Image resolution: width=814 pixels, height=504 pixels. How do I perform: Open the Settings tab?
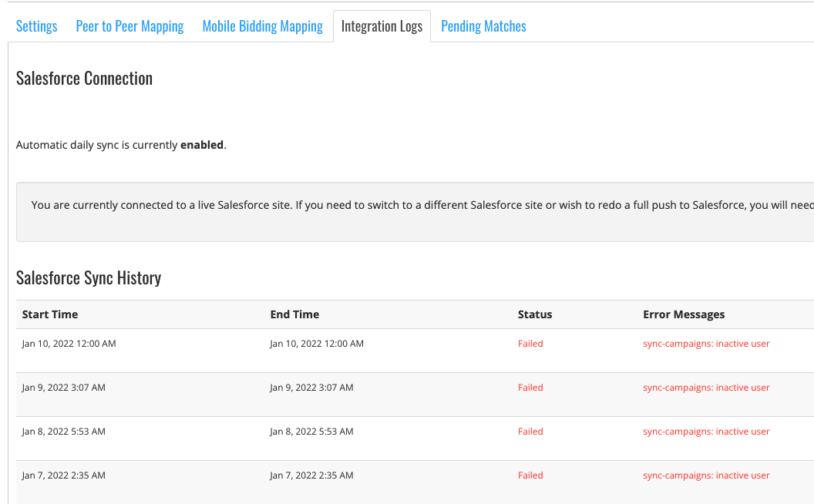point(36,26)
